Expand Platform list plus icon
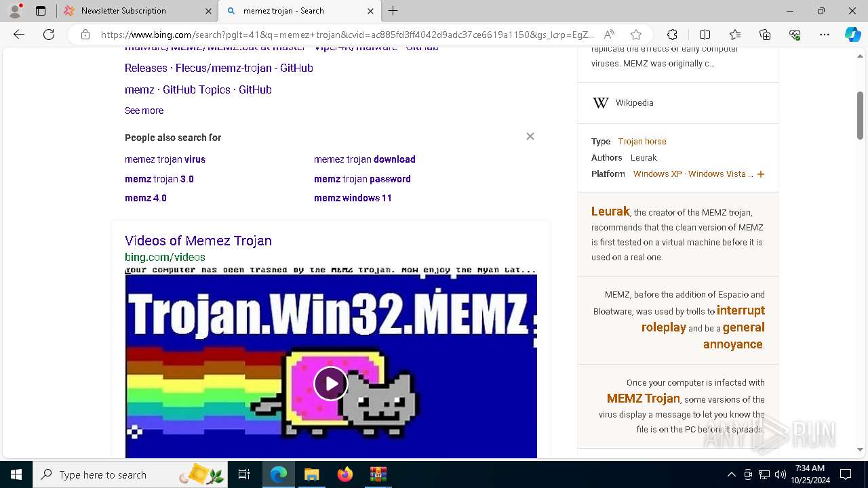 click(x=761, y=174)
